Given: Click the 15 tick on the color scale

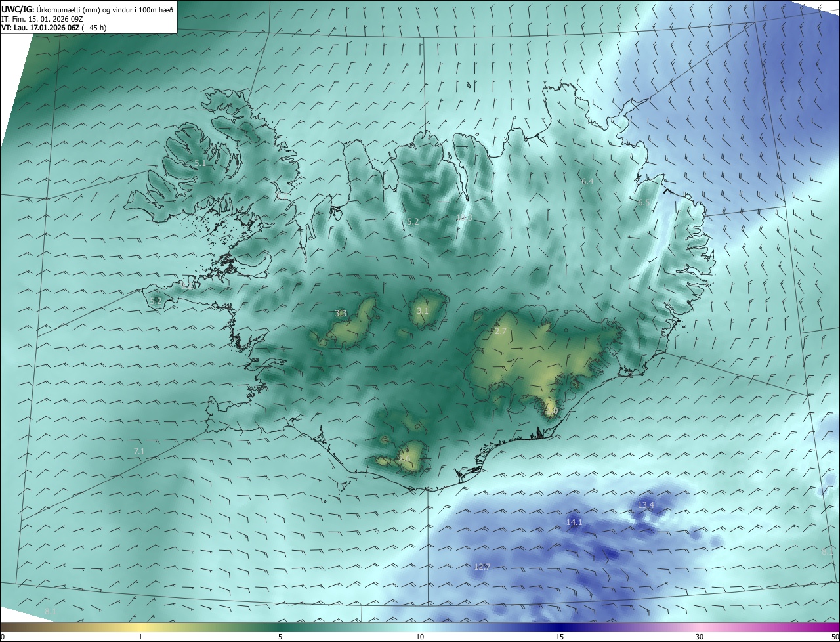Looking at the screenshot, I should (560, 637).
